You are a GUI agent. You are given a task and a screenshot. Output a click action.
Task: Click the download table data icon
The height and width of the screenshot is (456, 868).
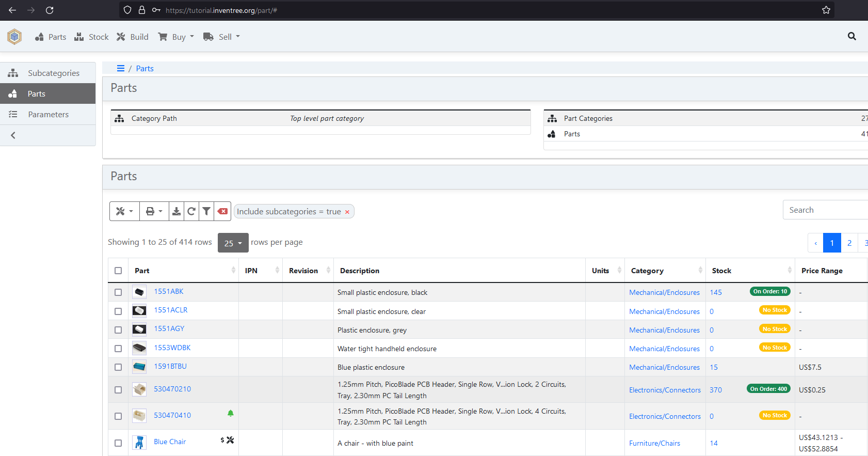pyautogui.click(x=176, y=211)
